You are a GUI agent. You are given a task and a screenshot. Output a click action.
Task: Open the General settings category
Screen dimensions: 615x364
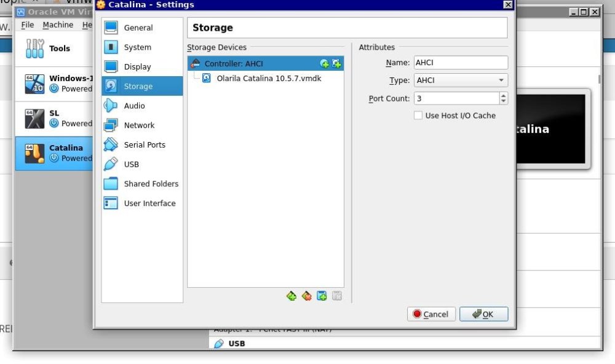tap(142, 28)
